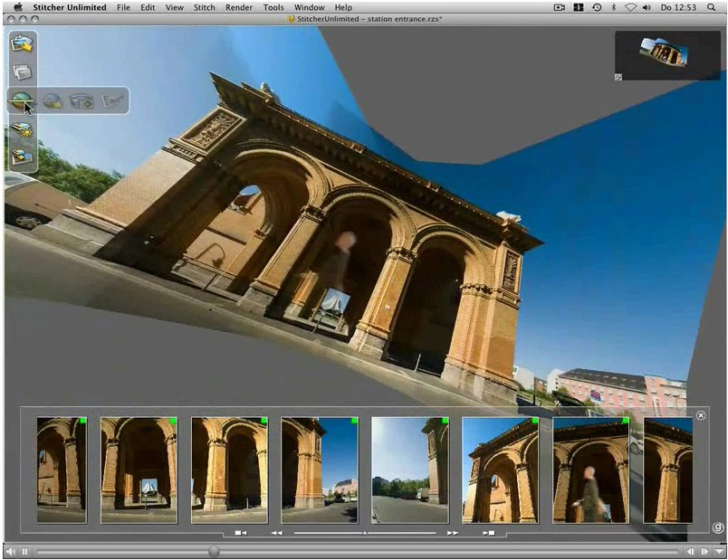This screenshot has width=728, height=560.
Task: Close the image strip with its X button
Action: [x=700, y=415]
